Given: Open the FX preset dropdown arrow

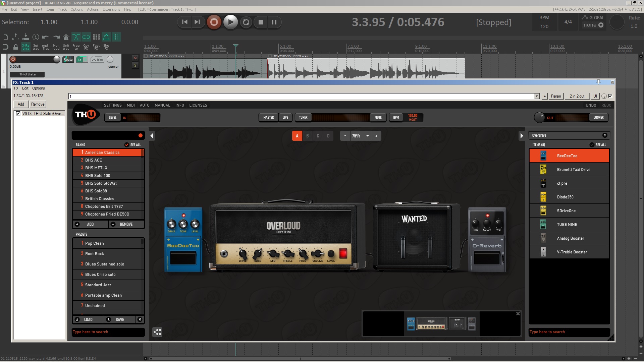Looking at the screenshot, I should coord(537,96).
